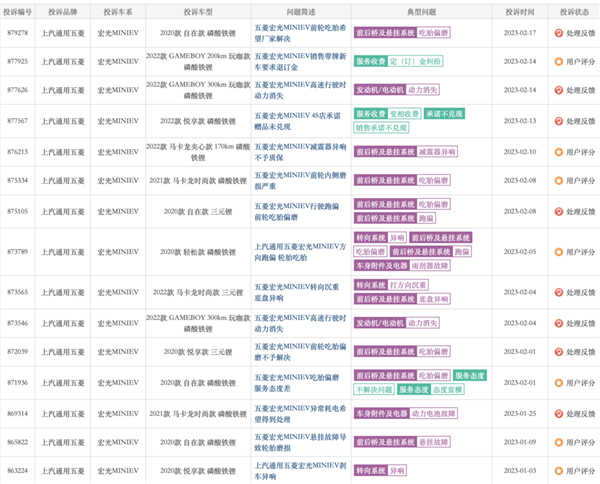
Task: Click the 减震器异响 tag in row 876213
Action: coord(437,152)
